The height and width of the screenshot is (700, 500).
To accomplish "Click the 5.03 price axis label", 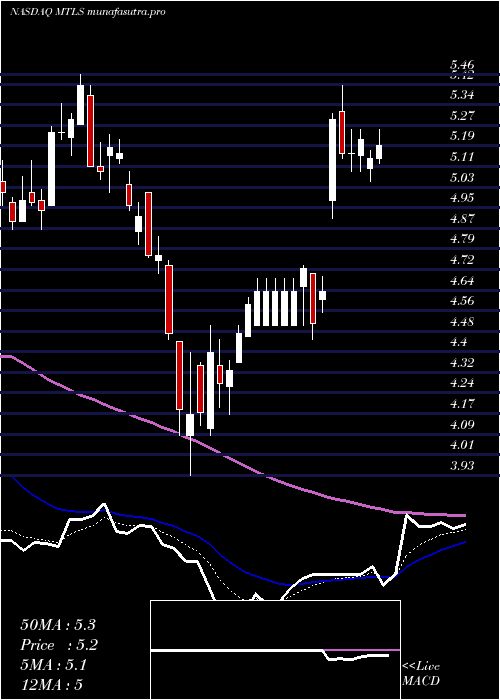I will coord(462,177).
